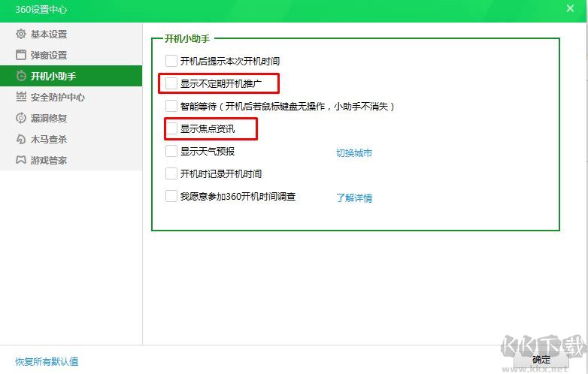
Task: Click the 开机小助手 group heading text
Action: [x=187, y=38]
